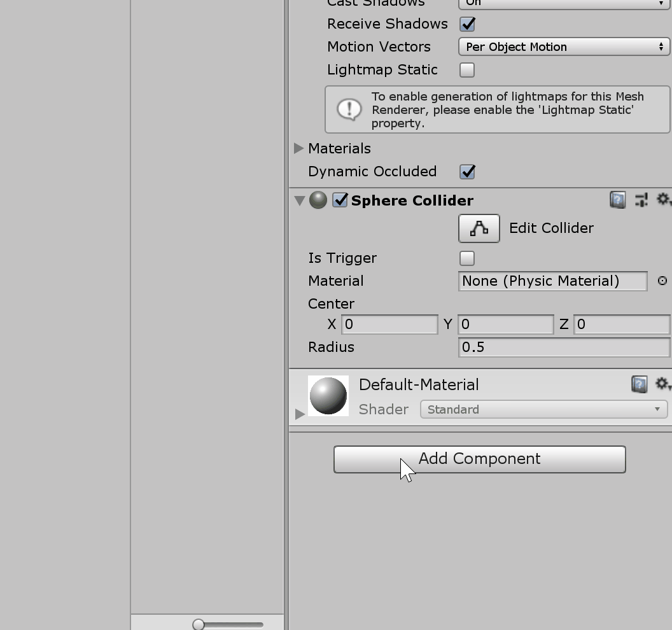Viewport: 672px width, 630px height.
Task: Click inside the Radius input field
Action: coord(563,347)
